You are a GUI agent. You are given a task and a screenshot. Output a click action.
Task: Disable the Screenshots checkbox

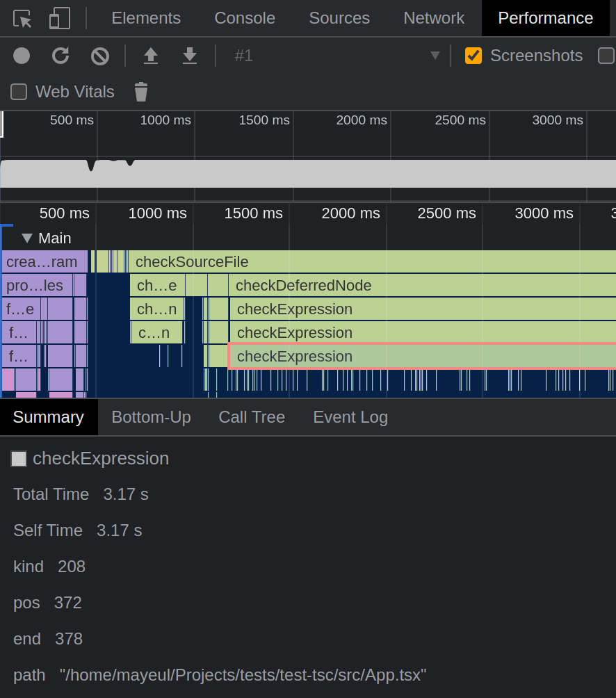point(473,56)
